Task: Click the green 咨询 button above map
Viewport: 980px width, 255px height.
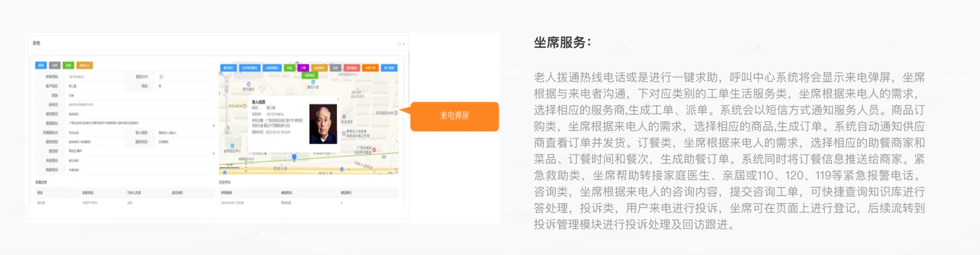Action: pyautogui.click(x=290, y=68)
